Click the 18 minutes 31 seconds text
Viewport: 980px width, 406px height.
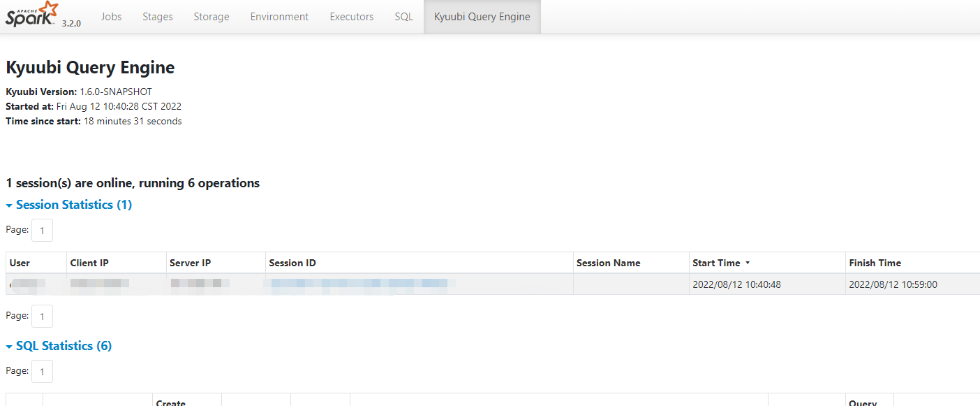coord(133,121)
